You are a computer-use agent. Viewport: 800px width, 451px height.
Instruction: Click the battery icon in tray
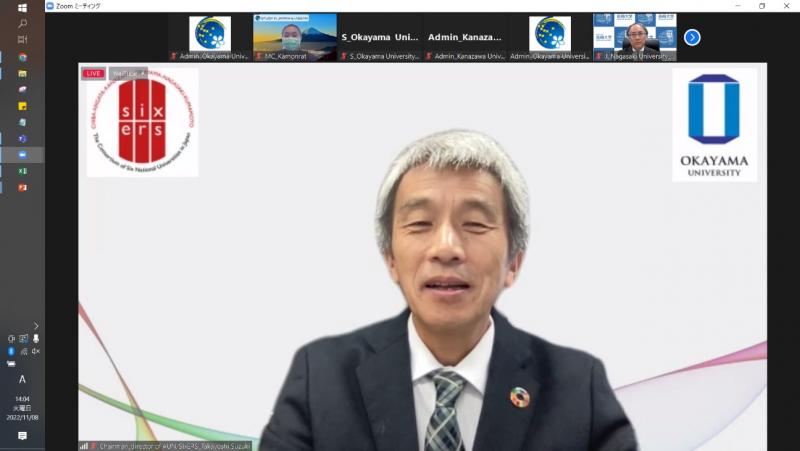click(11, 364)
